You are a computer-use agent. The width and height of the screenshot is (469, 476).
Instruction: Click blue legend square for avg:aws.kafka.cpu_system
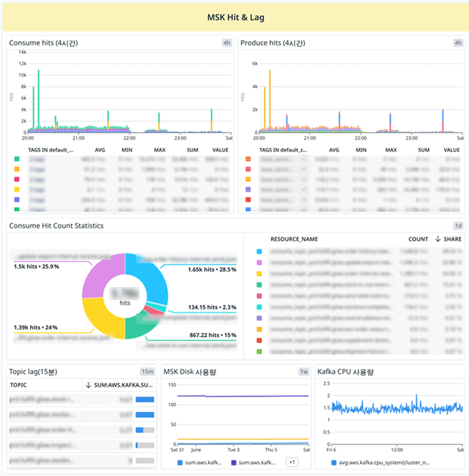click(334, 462)
